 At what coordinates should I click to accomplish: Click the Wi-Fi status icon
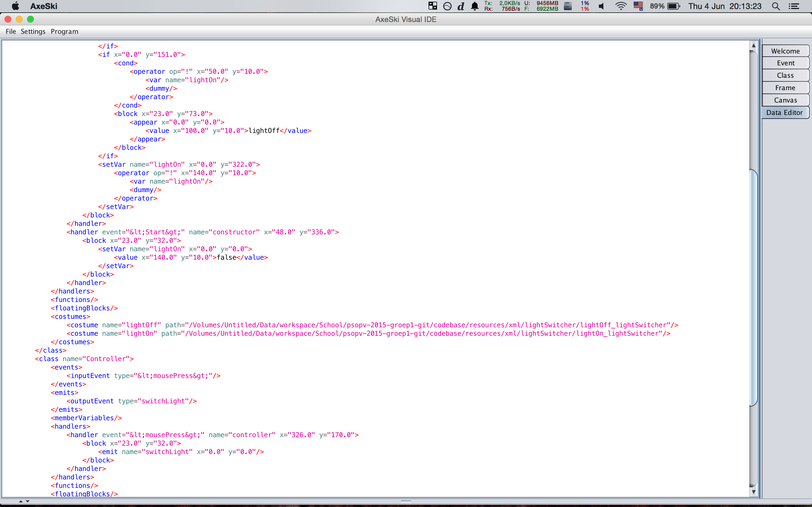pos(621,6)
